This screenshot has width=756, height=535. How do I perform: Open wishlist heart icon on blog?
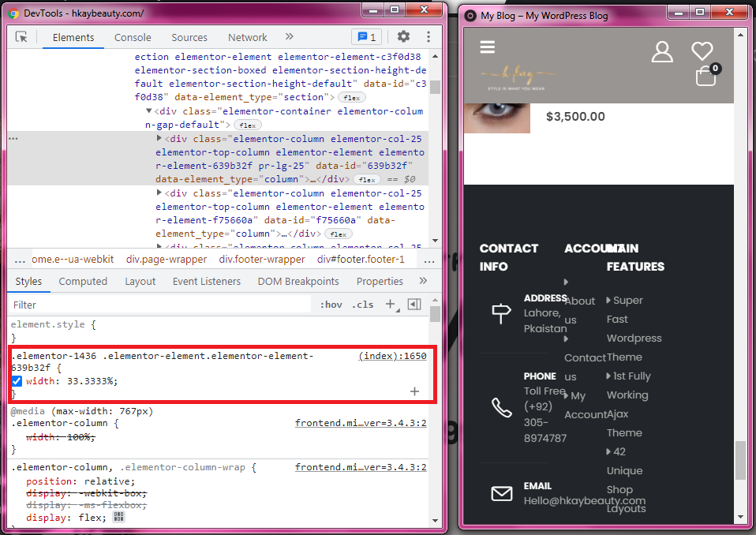tap(702, 51)
